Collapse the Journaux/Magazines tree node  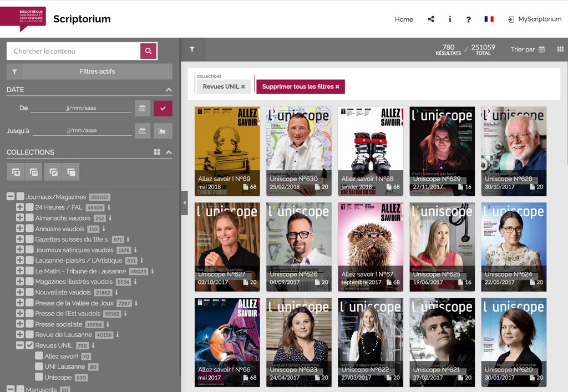(x=11, y=196)
